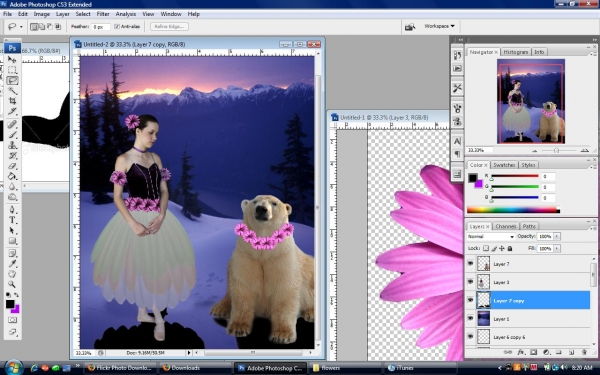Hide Layer 3 with its eye icon
This screenshot has height=375, width=600.
point(470,282)
